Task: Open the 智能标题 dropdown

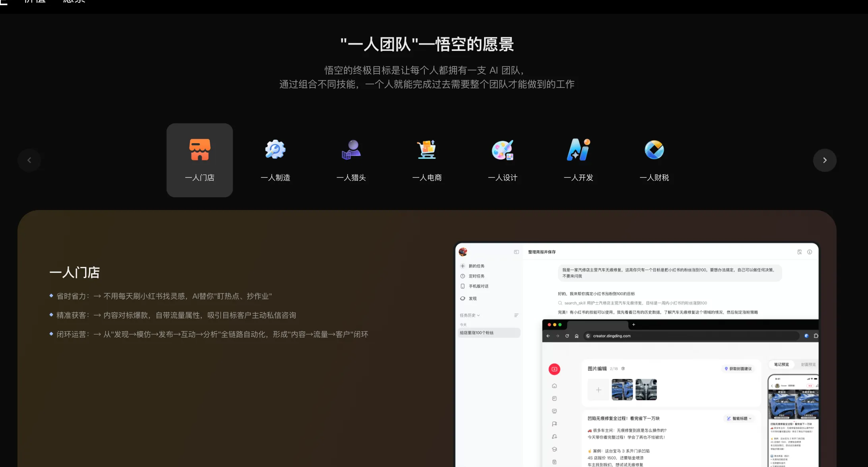Action: [739, 418]
